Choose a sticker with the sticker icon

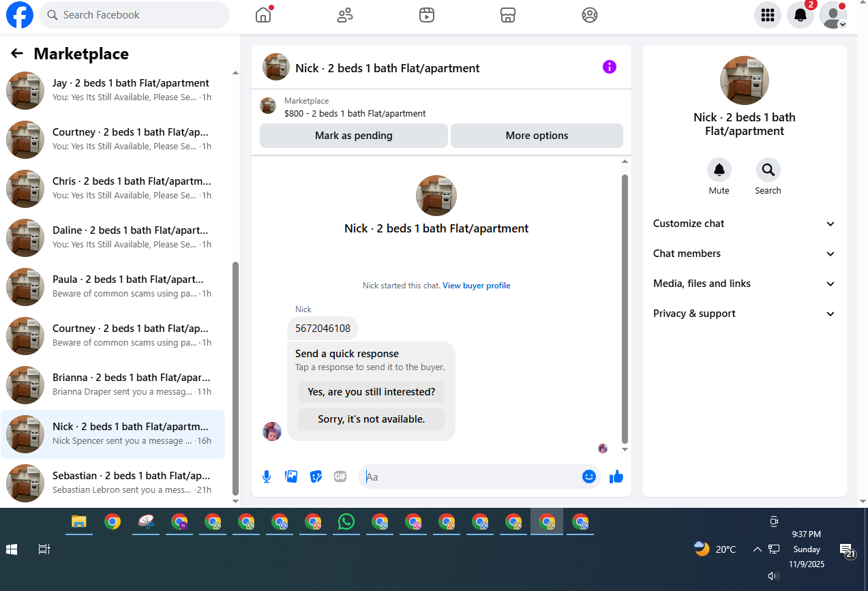316,476
